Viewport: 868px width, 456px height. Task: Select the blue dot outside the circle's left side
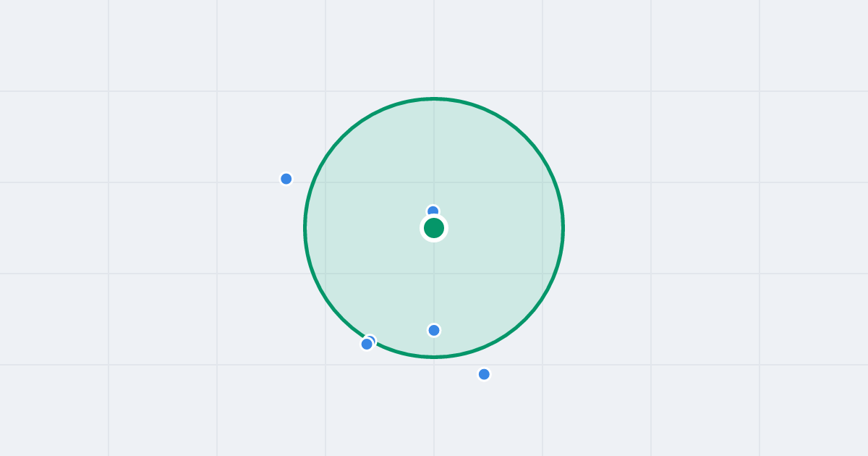[x=286, y=179]
